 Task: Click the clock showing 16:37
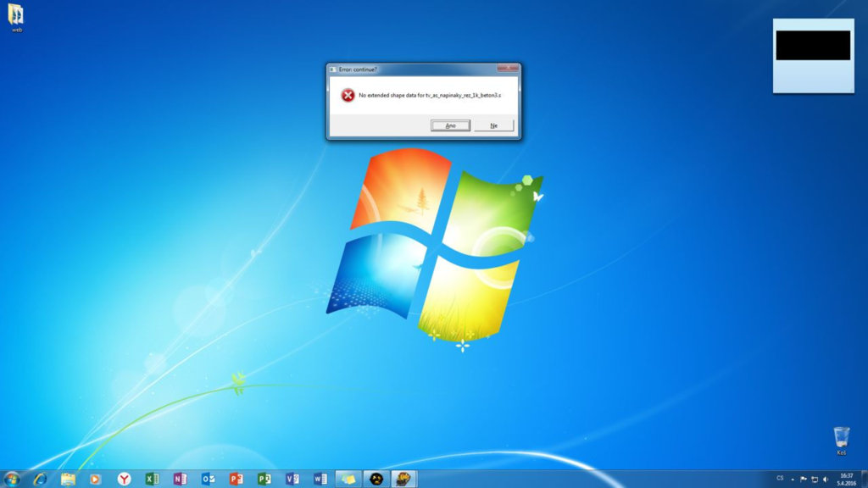(x=847, y=480)
